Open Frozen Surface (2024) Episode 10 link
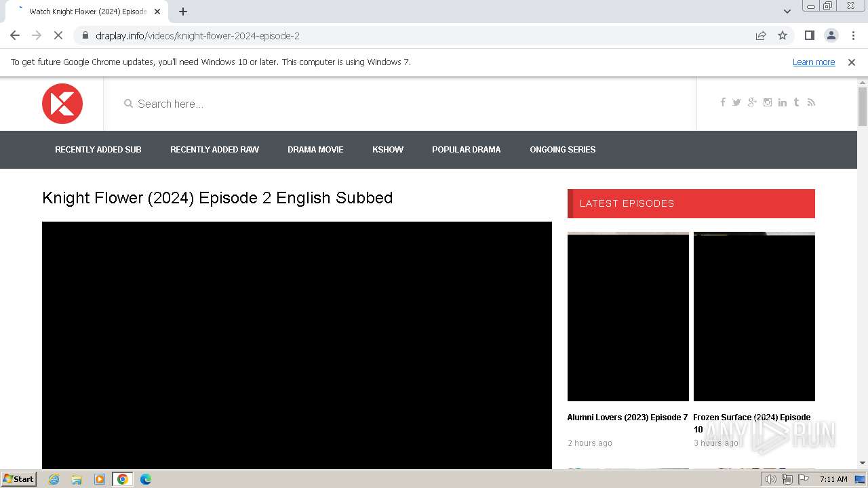The width and height of the screenshot is (868, 488). coord(752,423)
